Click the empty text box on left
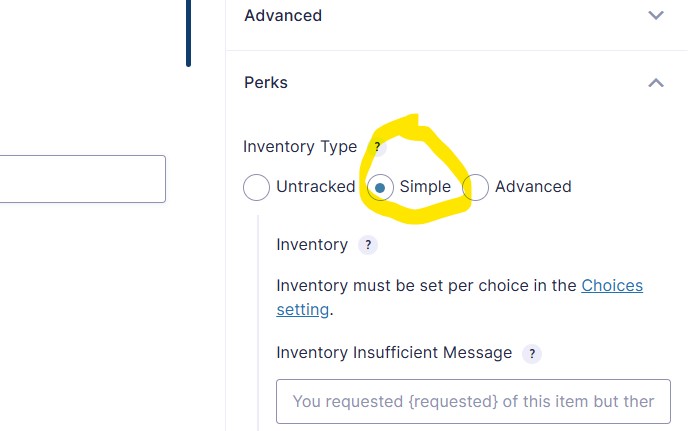 click(82, 179)
